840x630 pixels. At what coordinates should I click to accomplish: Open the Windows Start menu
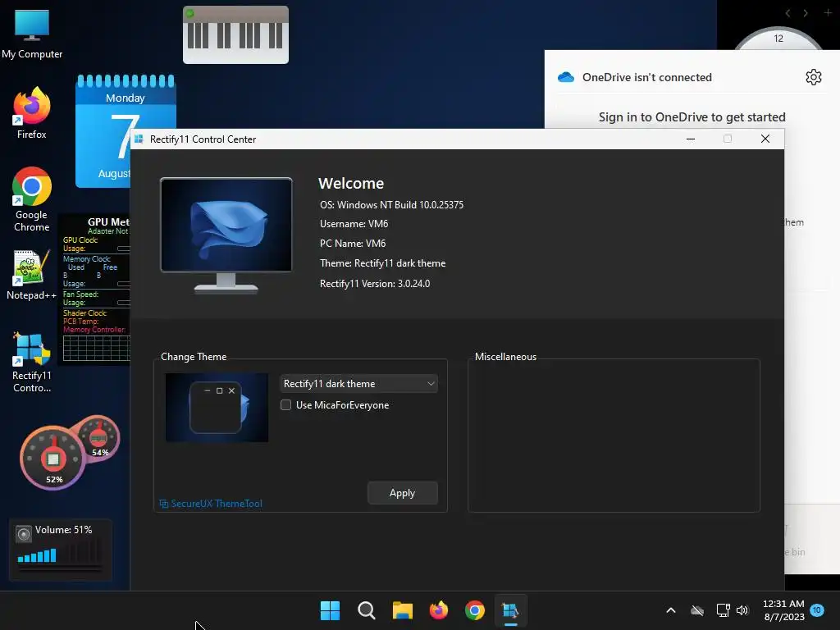[330, 610]
